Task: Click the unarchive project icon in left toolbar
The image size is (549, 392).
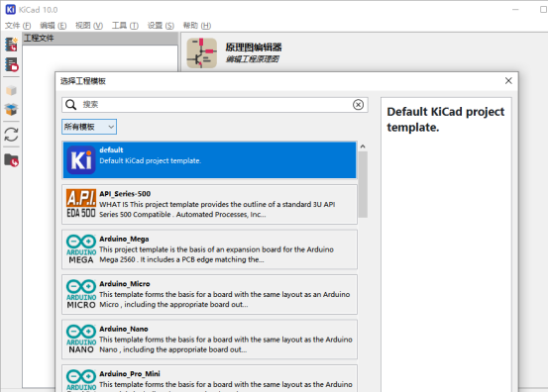Action: pos(11,110)
